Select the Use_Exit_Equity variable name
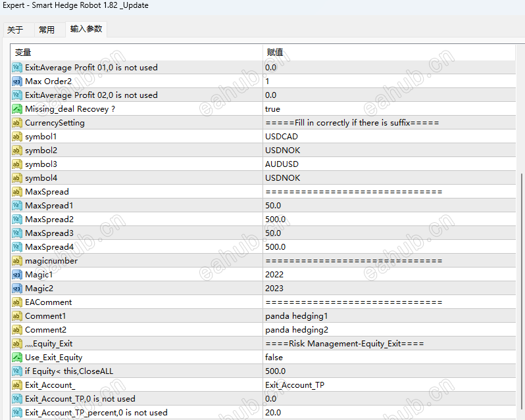Screen dimensions: 525x420 click(53, 358)
